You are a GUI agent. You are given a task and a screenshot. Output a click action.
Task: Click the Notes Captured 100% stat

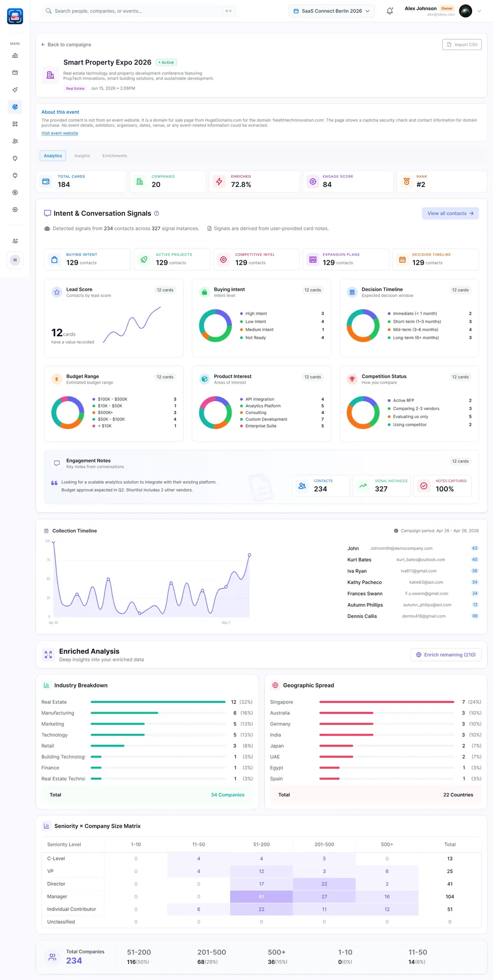[443, 486]
